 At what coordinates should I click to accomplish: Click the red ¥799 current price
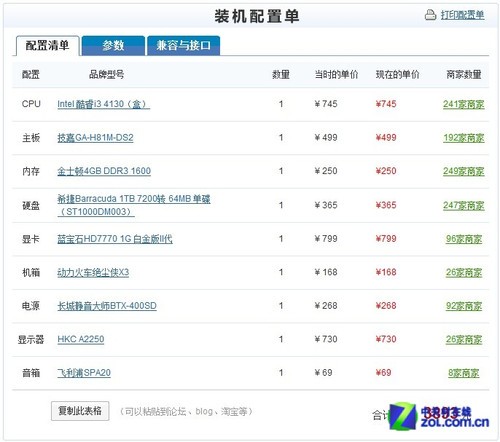coord(386,239)
